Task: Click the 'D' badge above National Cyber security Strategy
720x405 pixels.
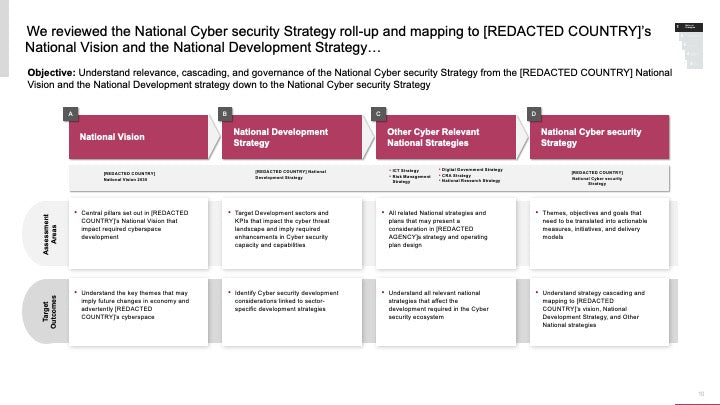Action: pos(534,114)
